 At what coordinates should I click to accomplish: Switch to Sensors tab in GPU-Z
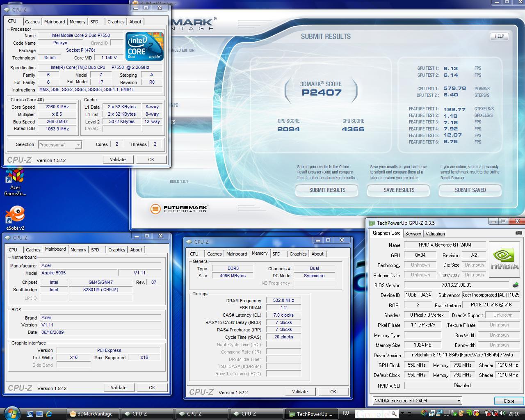413,233
